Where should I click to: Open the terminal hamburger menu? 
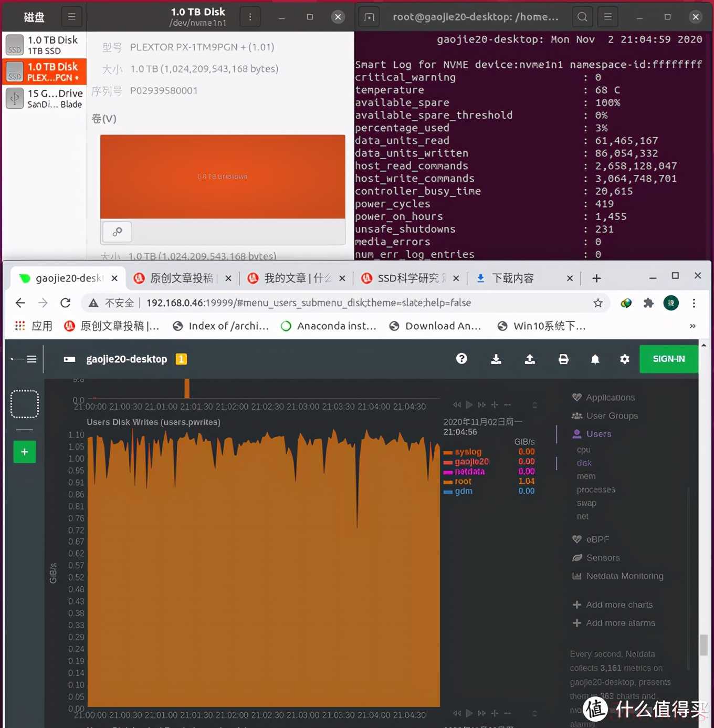coord(608,17)
